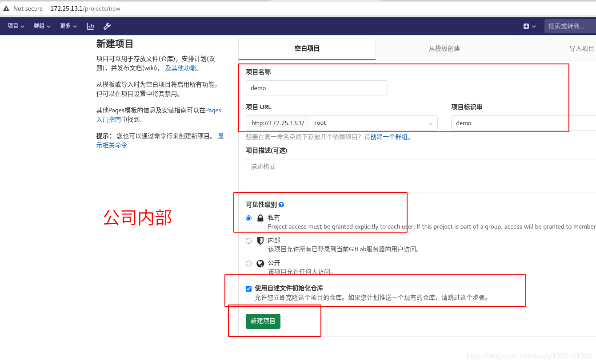
Task: Switch to the 从模板创建 tab
Action: [444, 49]
